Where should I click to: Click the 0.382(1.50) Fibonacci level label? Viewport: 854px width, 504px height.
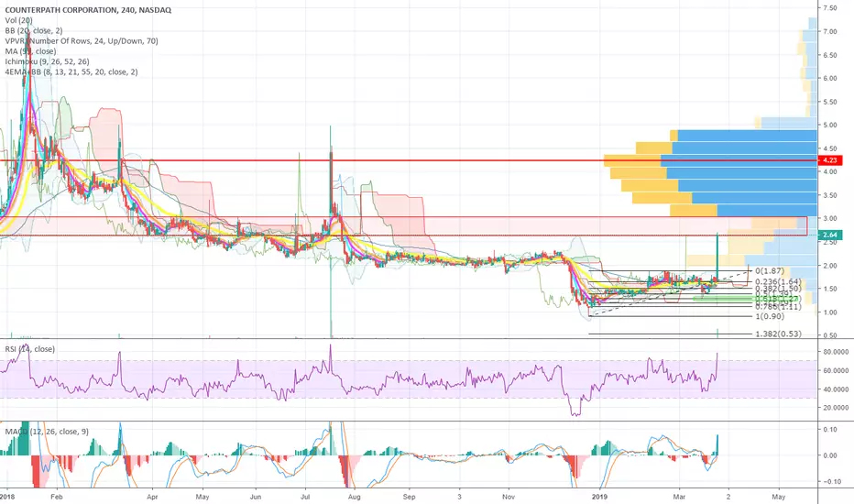tap(778, 289)
